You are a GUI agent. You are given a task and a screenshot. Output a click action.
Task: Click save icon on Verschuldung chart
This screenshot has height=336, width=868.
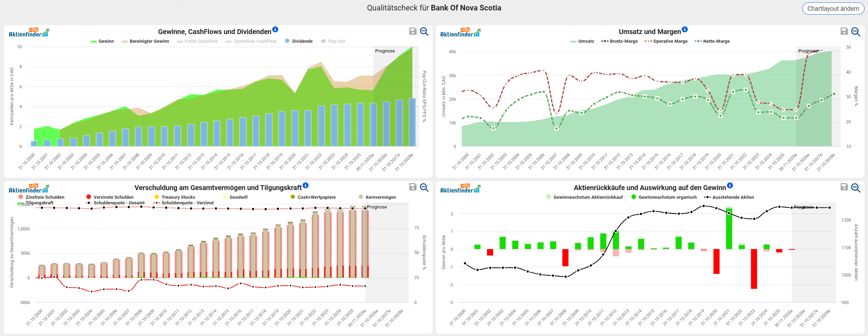click(x=412, y=187)
